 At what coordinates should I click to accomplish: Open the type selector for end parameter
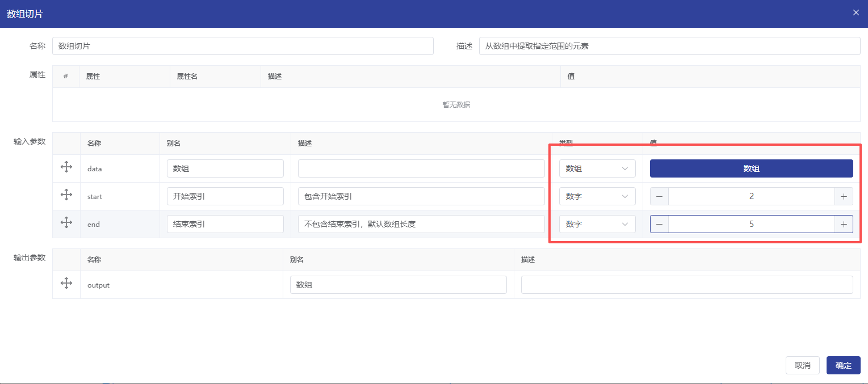[597, 224]
